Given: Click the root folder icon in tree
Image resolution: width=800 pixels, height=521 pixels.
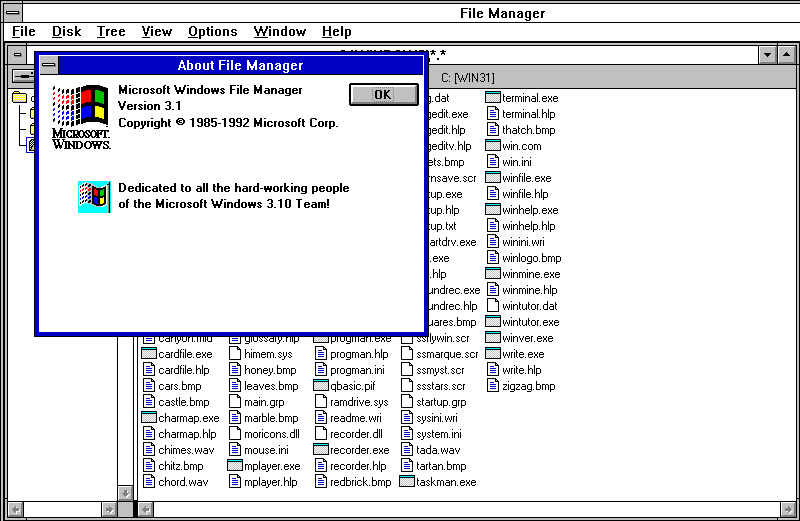Looking at the screenshot, I should (x=19, y=97).
